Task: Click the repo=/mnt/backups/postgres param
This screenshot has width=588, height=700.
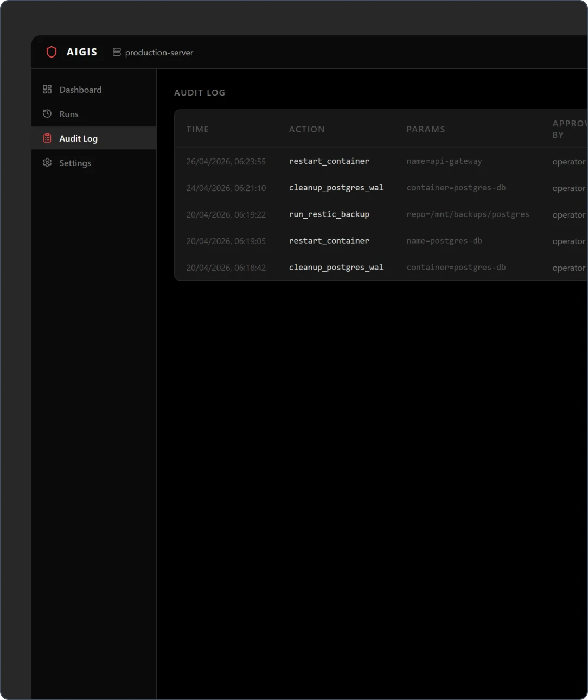Action: coord(468,214)
